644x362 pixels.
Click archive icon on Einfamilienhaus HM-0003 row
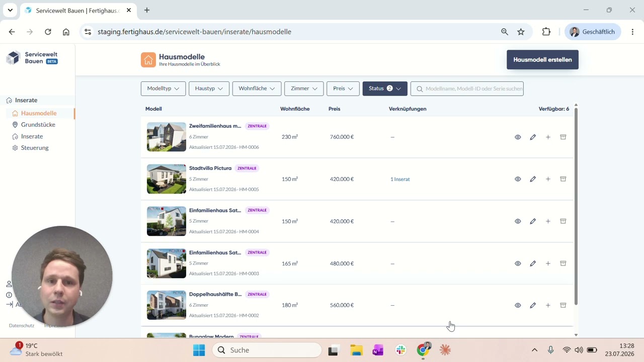tap(563, 263)
